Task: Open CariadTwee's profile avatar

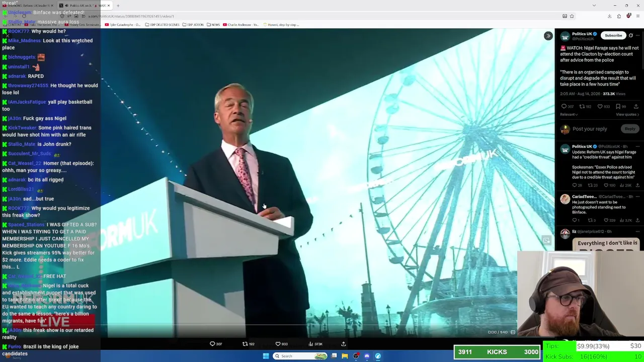Action: [x=565, y=199]
